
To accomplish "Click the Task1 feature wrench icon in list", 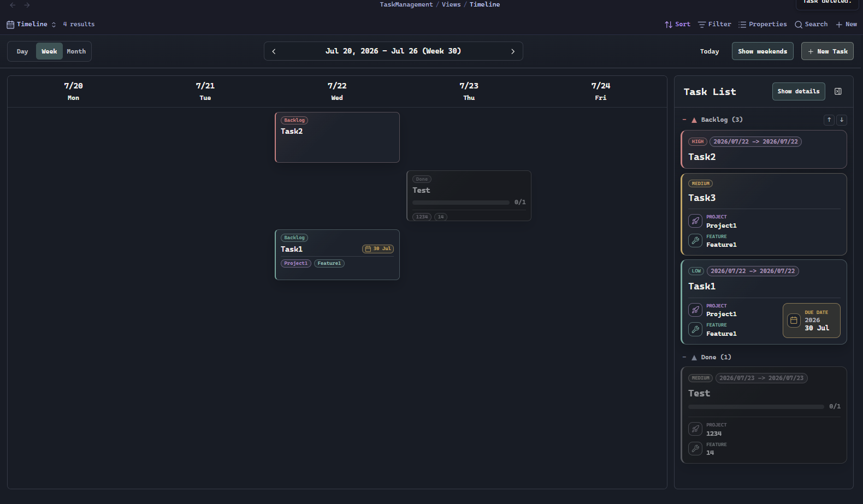I will [695, 329].
